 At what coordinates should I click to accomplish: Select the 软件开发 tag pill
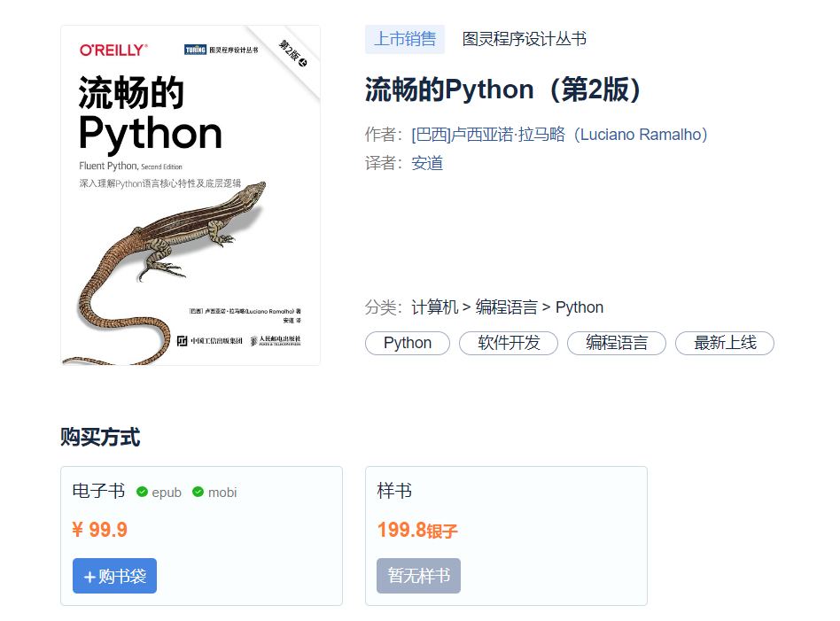pos(509,343)
